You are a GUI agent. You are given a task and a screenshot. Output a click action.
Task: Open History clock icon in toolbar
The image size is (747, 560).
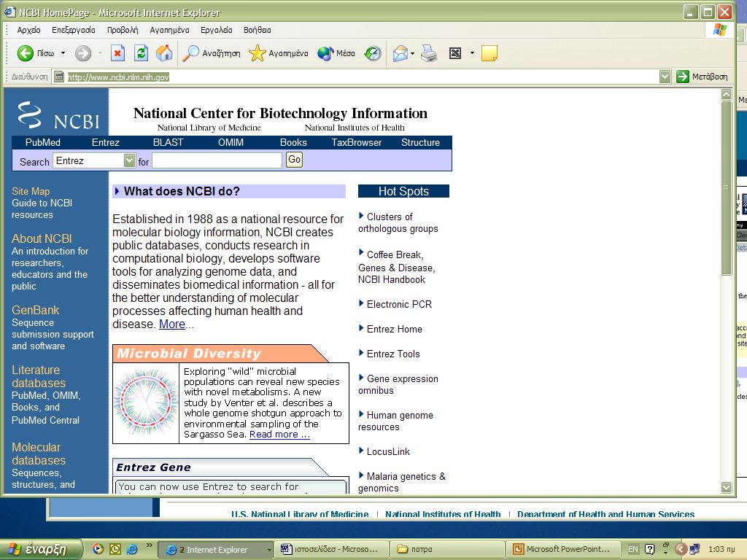click(x=373, y=53)
